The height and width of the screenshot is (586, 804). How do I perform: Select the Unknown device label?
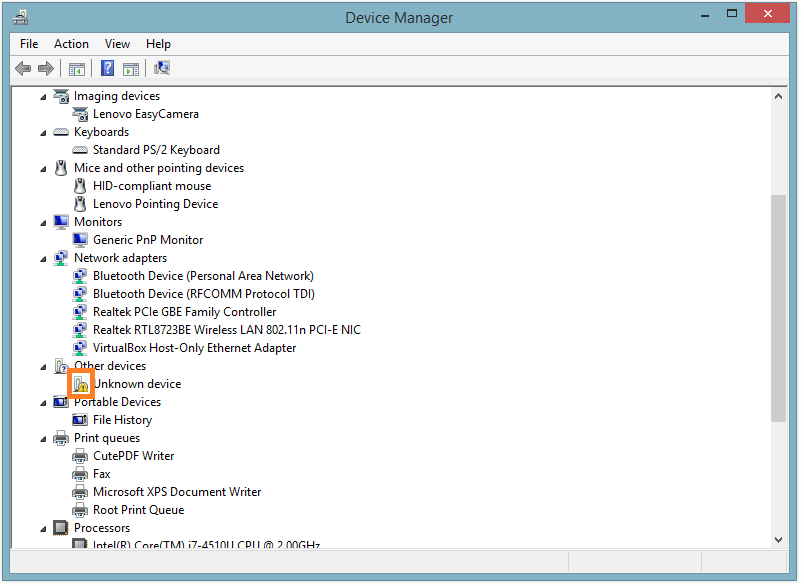pos(137,385)
